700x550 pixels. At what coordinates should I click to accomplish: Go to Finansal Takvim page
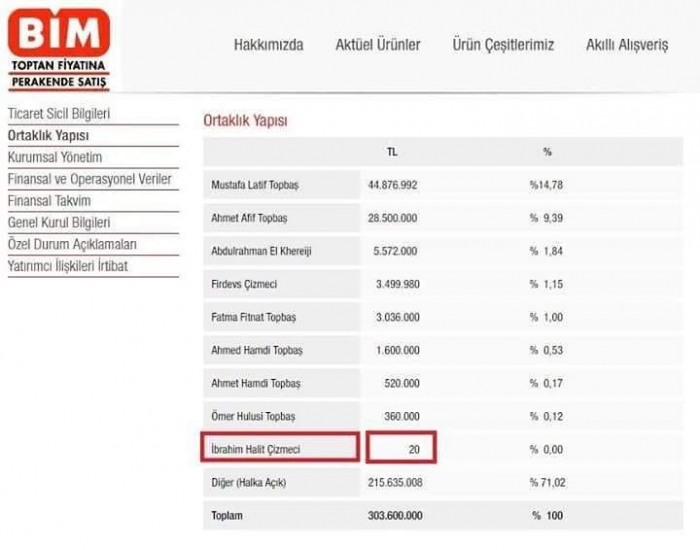[49, 201]
